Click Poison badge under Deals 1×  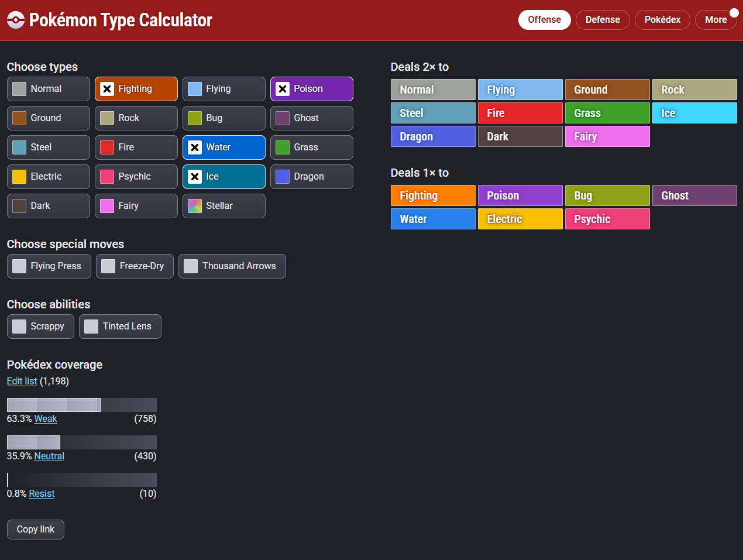pyautogui.click(x=520, y=195)
